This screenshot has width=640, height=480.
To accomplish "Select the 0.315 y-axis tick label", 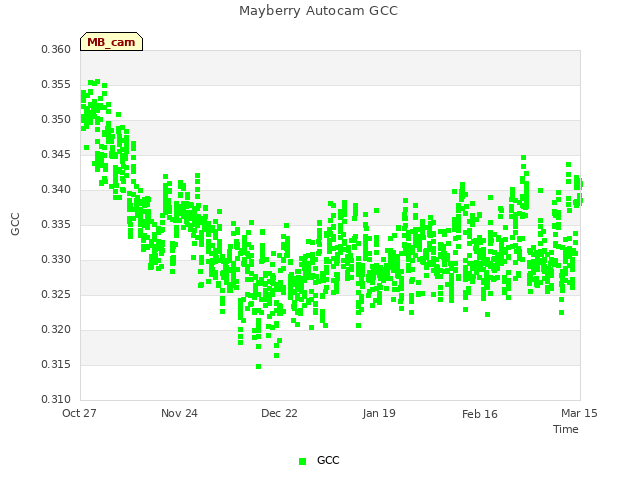I will [x=56, y=364].
